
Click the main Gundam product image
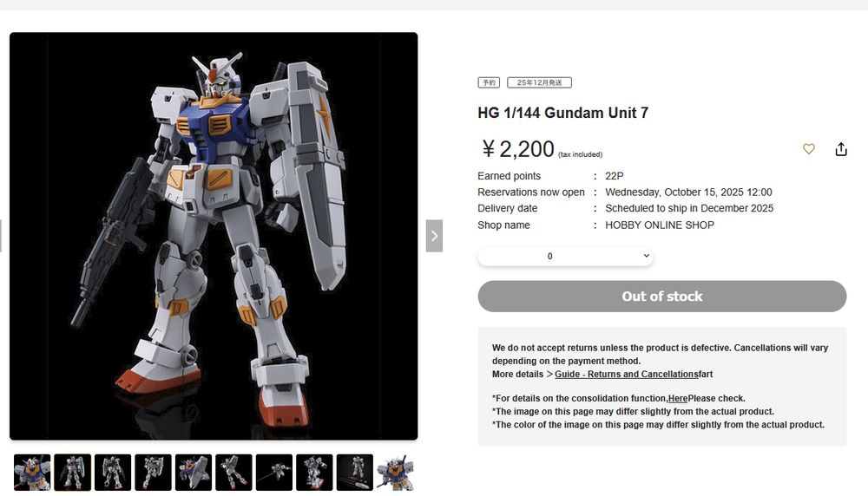coord(214,236)
